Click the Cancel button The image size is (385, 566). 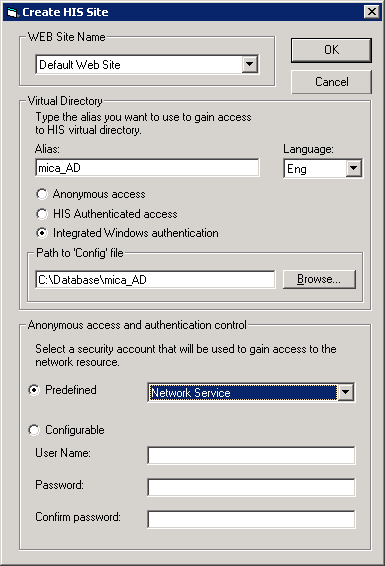click(331, 82)
